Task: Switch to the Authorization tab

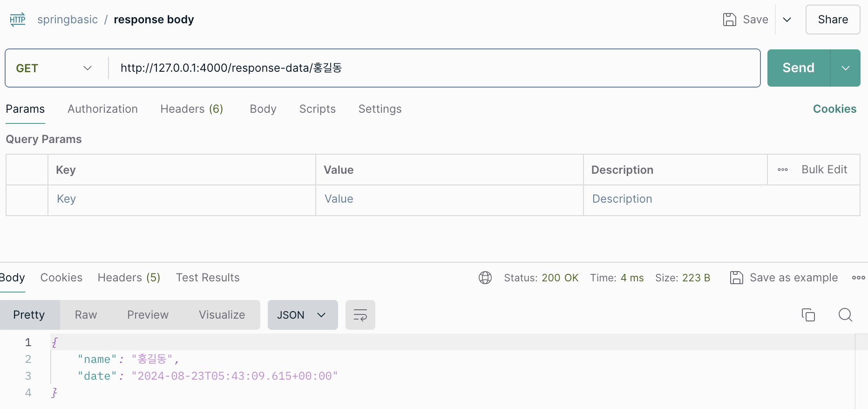Action: [102, 109]
